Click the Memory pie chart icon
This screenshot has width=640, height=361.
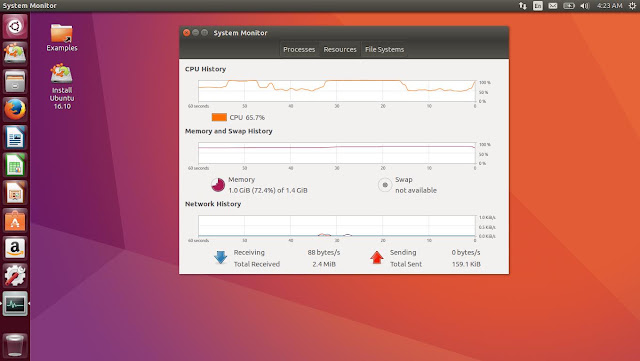pos(218,185)
